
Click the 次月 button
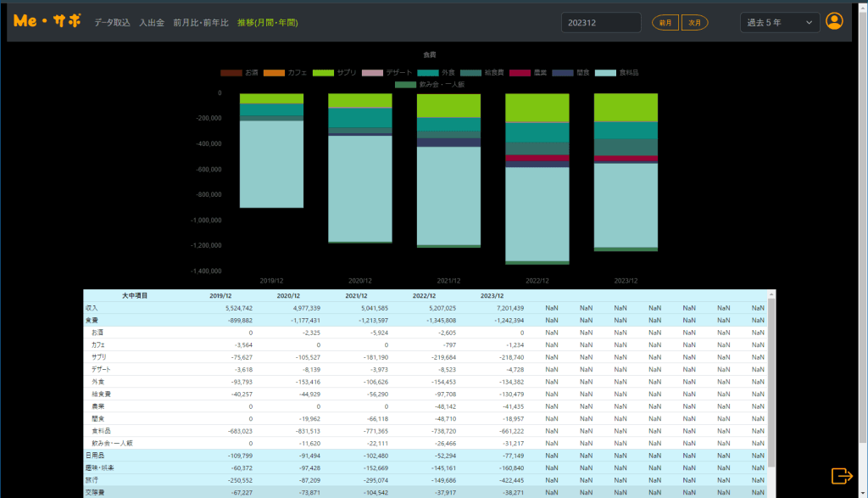point(694,23)
